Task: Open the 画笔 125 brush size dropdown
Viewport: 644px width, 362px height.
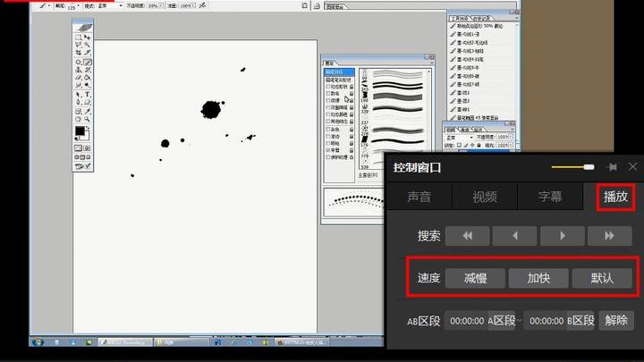Action: pos(79,5)
